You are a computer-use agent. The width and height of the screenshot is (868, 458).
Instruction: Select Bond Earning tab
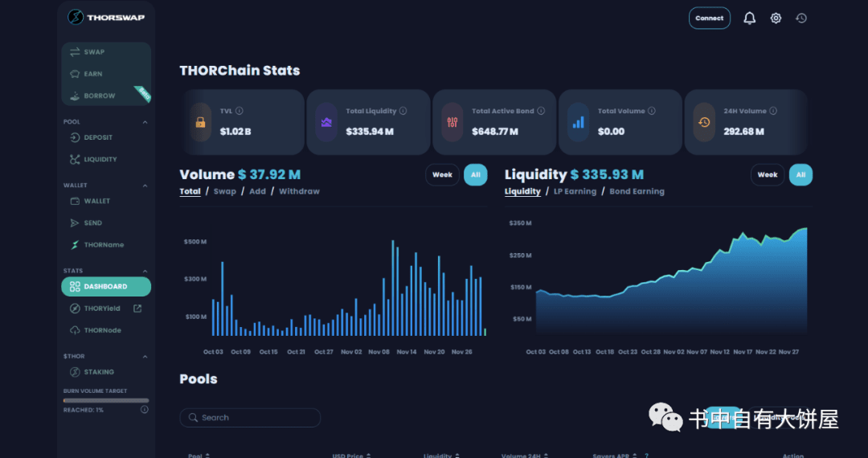click(x=637, y=191)
